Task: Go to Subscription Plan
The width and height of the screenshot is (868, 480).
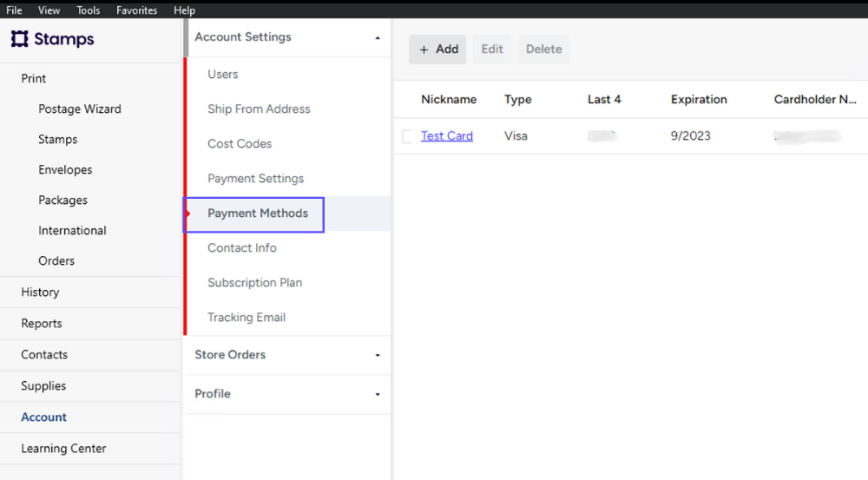Action: click(x=254, y=283)
